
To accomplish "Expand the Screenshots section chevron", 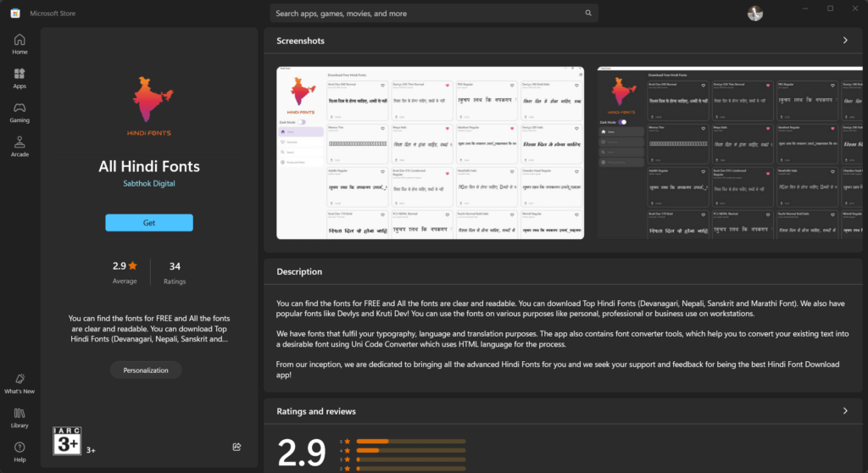I will (x=845, y=41).
